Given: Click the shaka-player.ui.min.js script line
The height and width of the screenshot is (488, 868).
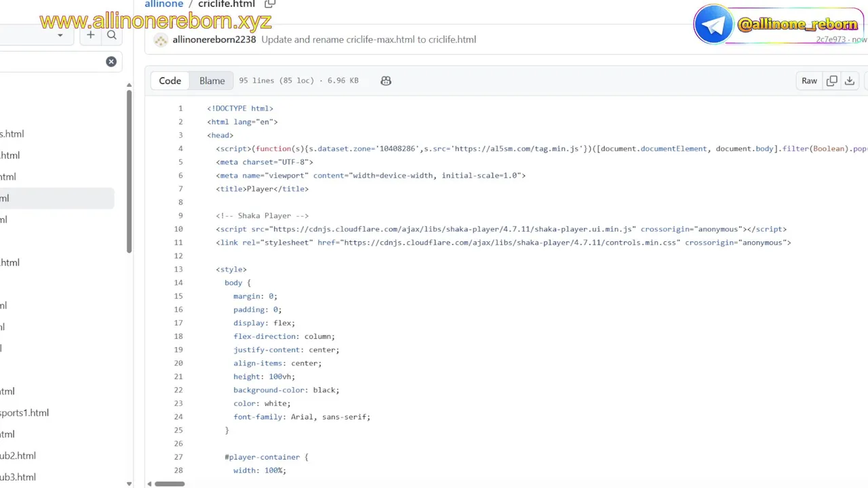Looking at the screenshot, I should (501, 229).
